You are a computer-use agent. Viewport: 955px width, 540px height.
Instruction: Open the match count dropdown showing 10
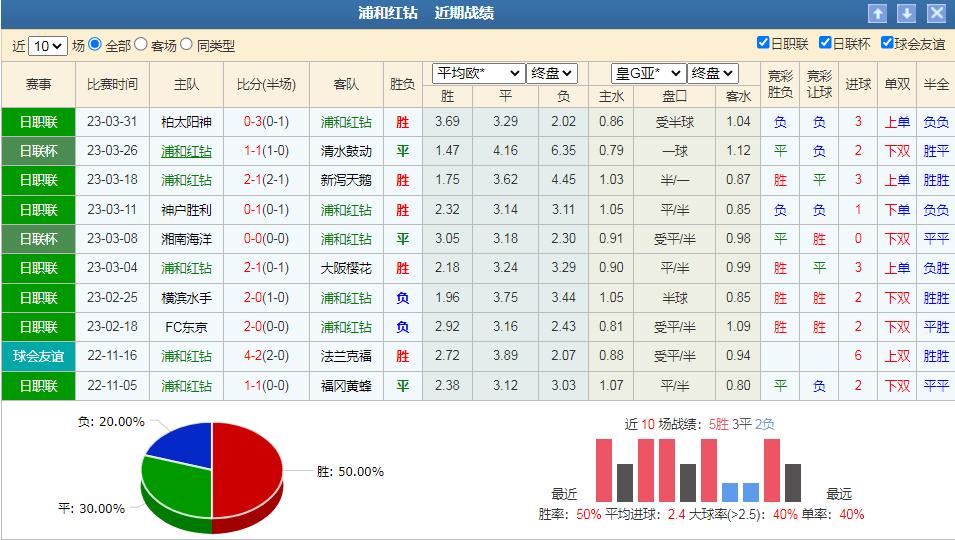point(48,46)
